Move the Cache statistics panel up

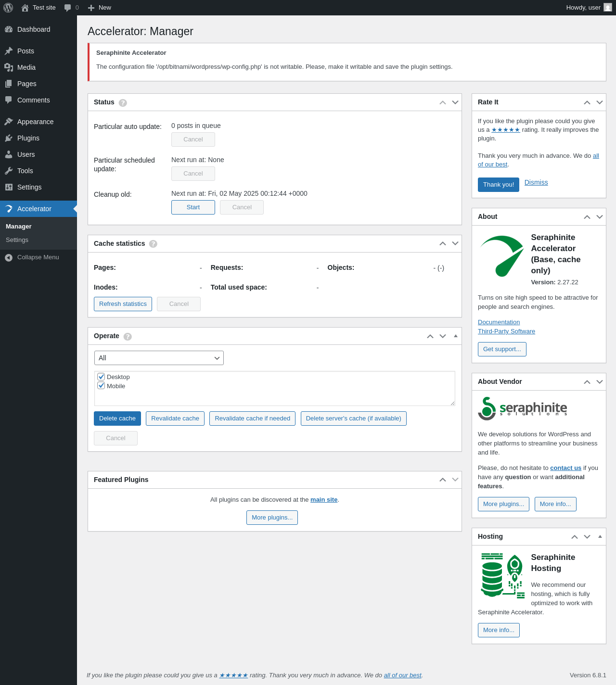pyautogui.click(x=443, y=243)
